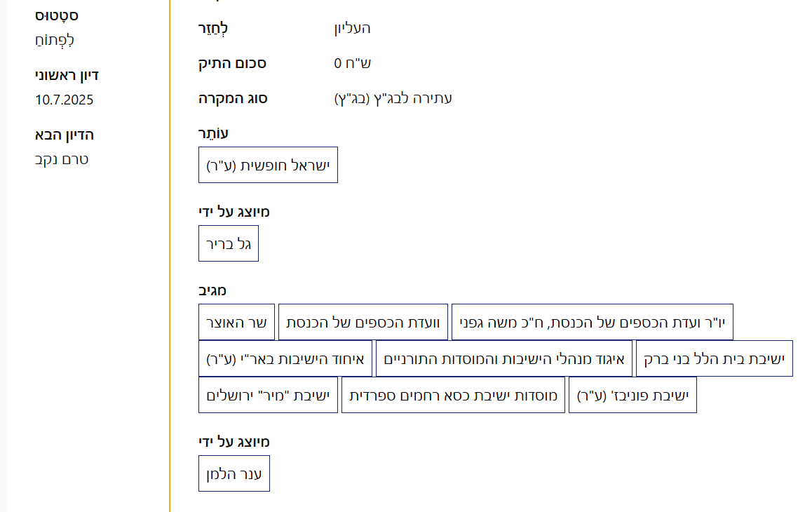Select petitioner 'ישראל חופשית (ע"ר)'
This screenshot has width=812, height=512.
click(x=268, y=165)
